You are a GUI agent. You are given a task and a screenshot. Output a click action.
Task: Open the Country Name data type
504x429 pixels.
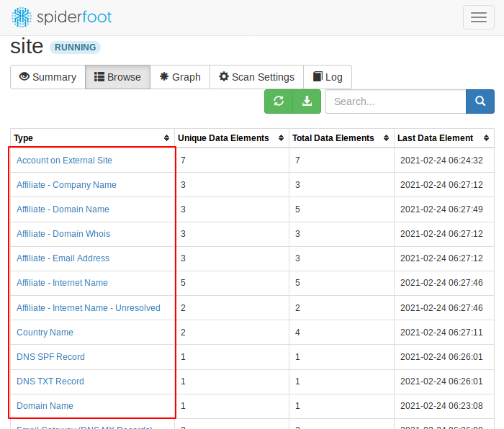45,333
